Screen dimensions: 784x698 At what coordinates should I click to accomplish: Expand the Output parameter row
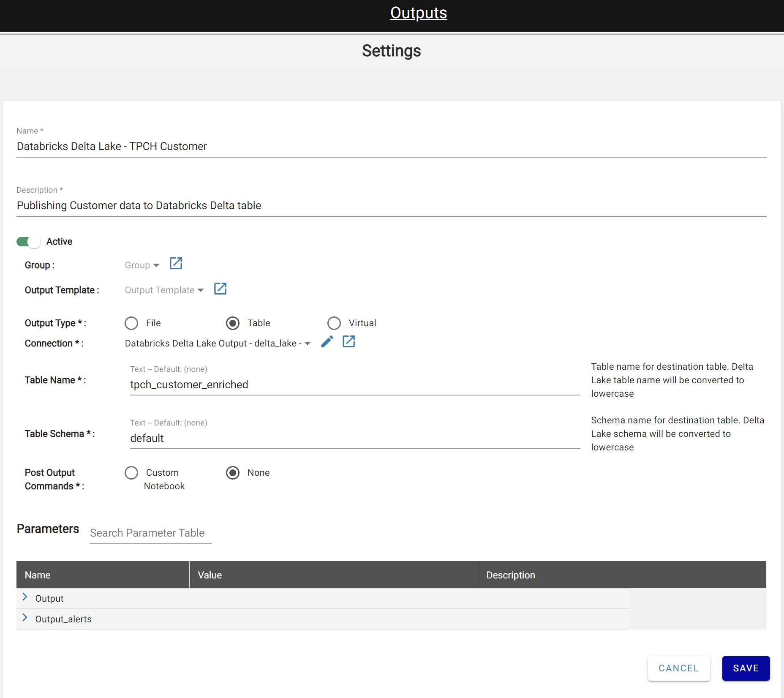coord(25,597)
